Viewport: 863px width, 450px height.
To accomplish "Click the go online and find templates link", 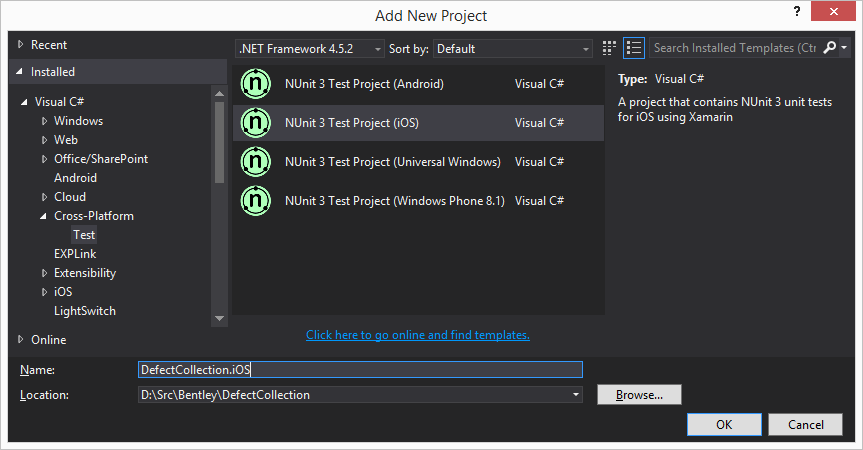I will tap(418, 334).
